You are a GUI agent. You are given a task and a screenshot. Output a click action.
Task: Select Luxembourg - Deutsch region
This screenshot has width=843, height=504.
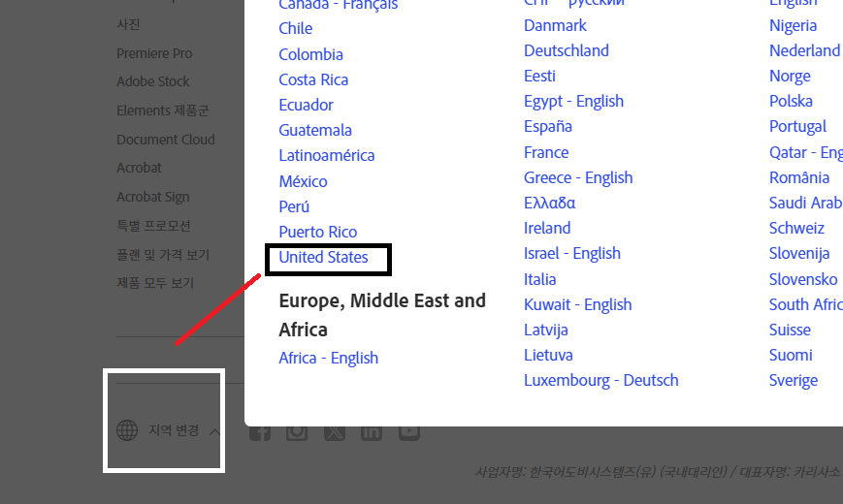pyautogui.click(x=600, y=380)
